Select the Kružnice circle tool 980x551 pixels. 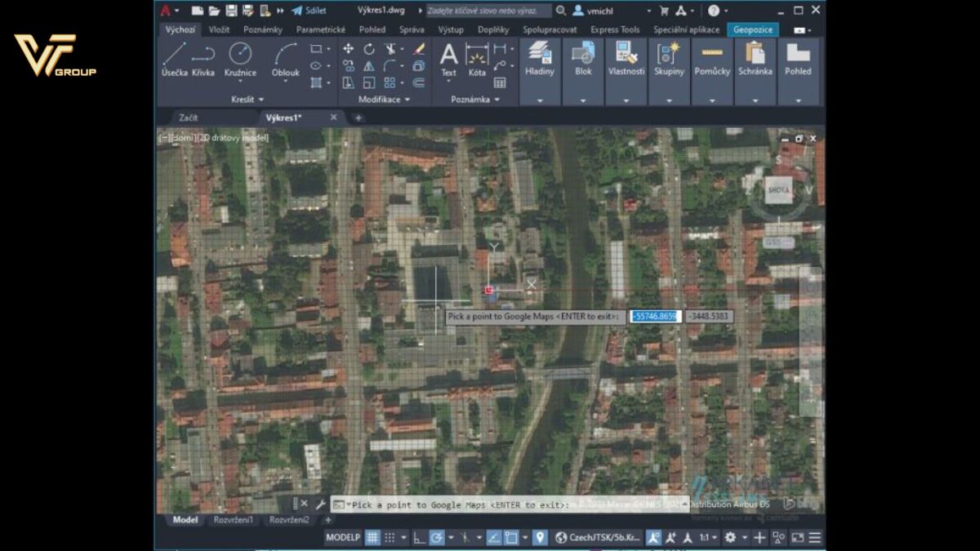point(240,60)
